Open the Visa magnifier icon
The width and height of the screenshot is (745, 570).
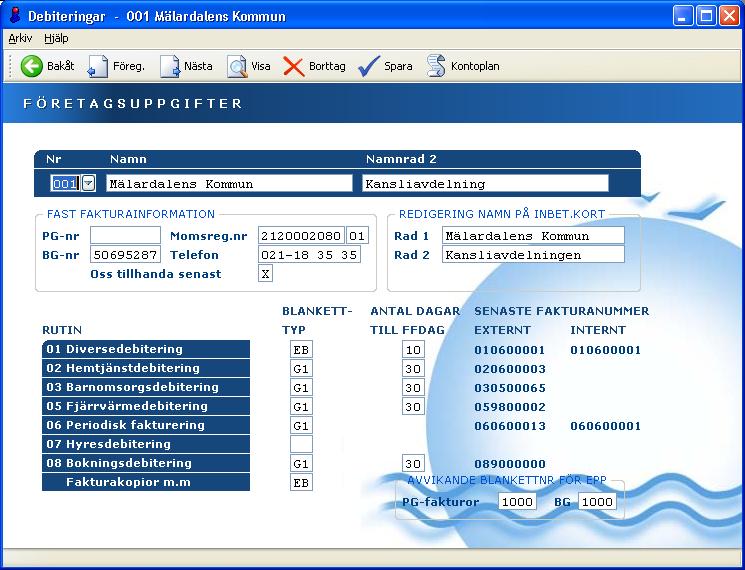(x=237, y=66)
